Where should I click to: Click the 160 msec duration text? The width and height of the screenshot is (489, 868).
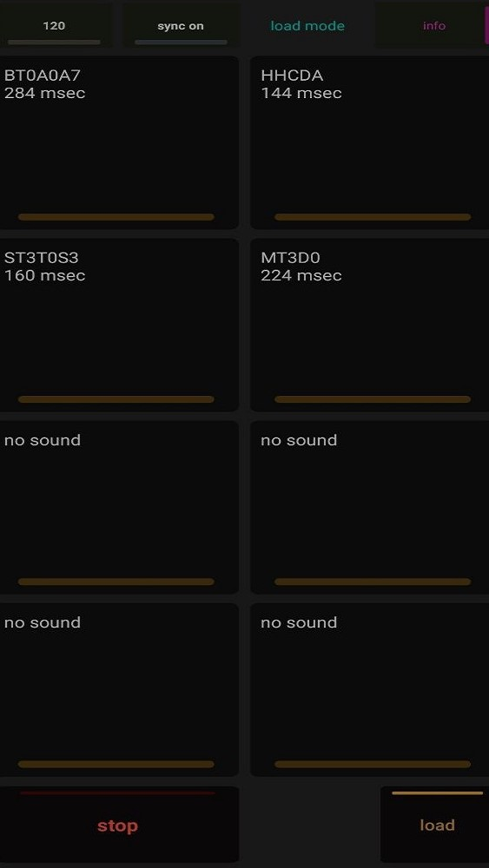tap(45, 275)
